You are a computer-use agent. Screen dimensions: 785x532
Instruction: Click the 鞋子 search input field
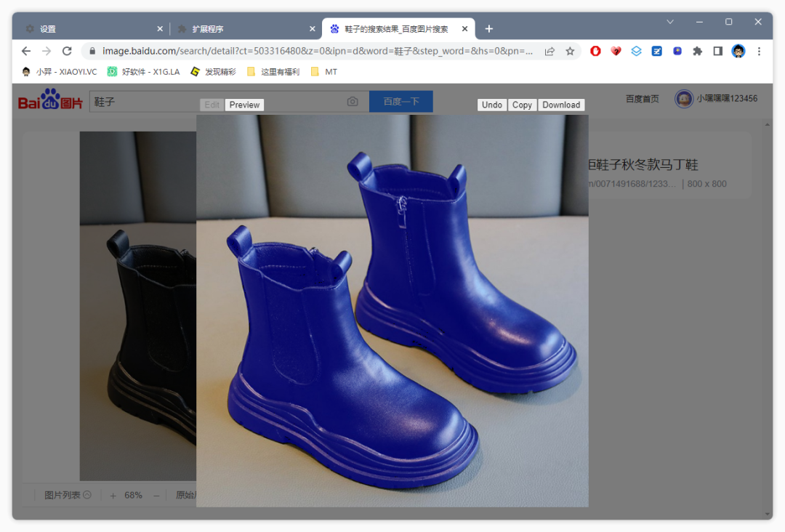click(x=145, y=102)
